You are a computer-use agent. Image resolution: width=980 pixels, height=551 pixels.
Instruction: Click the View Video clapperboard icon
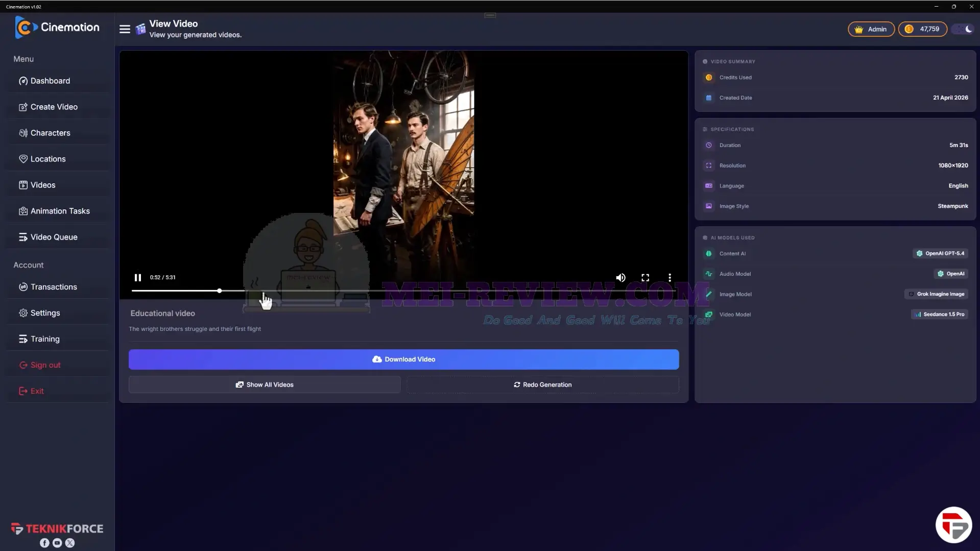(140, 29)
